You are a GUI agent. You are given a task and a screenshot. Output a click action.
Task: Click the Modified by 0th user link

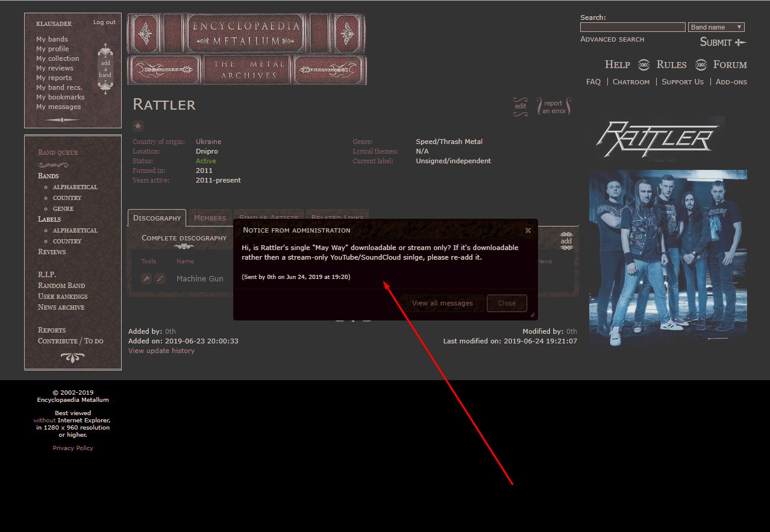pos(572,331)
